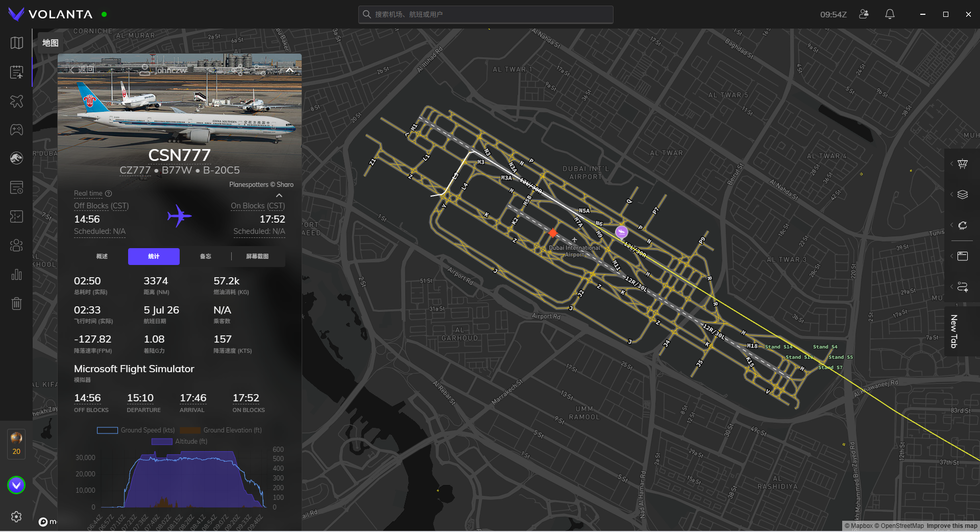The height and width of the screenshot is (532, 980).
Task: Click the Volanta logo
Action: coord(51,14)
